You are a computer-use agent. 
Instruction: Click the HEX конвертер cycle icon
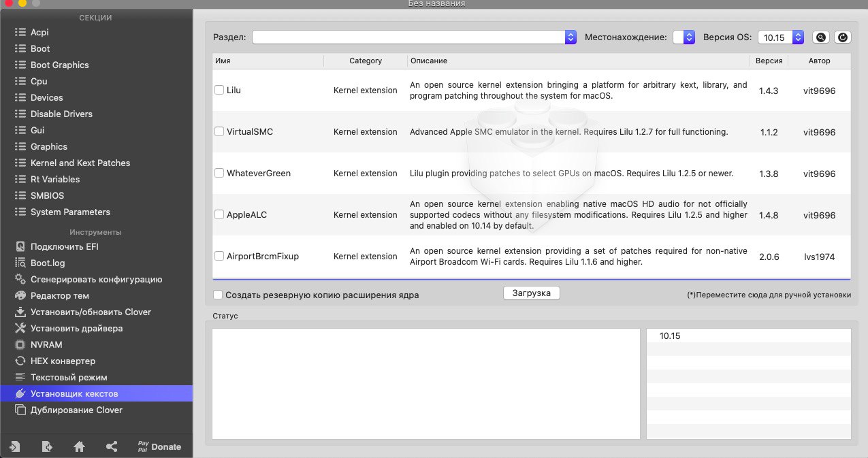coord(20,361)
